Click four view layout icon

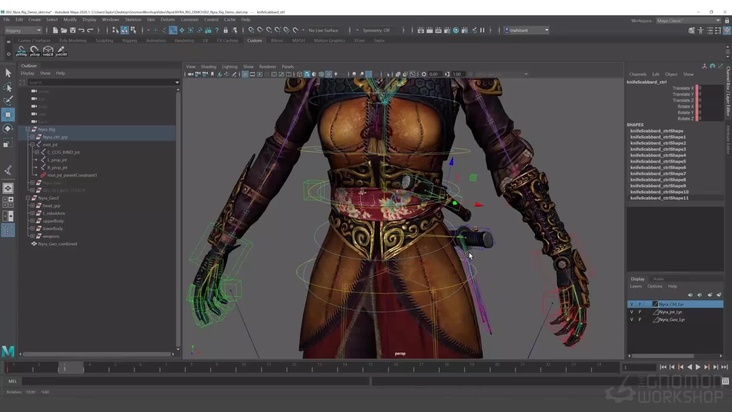pyautogui.click(x=8, y=202)
